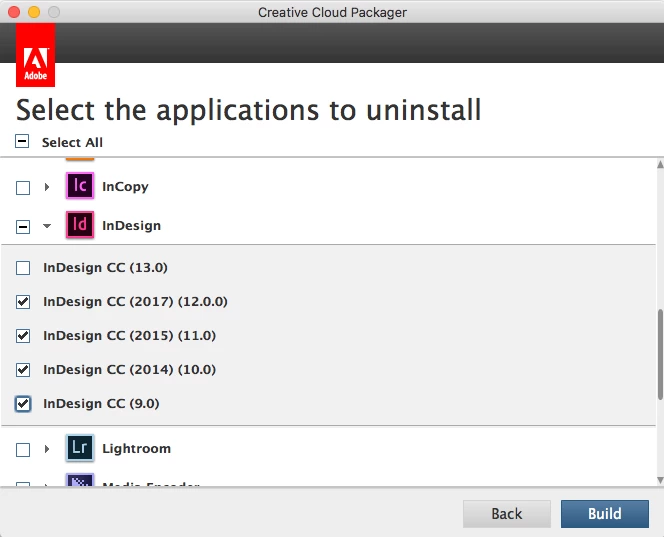Toggle the InDesign group checkbox
Image resolution: width=664 pixels, height=537 pixels.
23,227
